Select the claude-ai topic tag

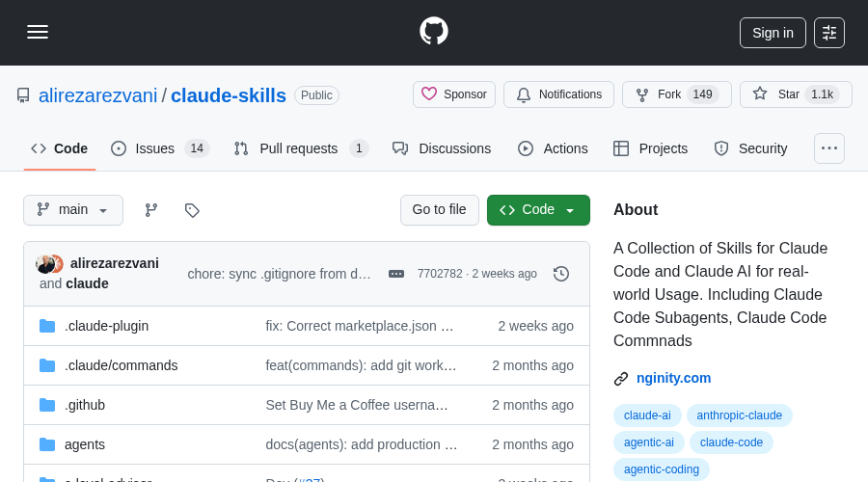[647, 415]
